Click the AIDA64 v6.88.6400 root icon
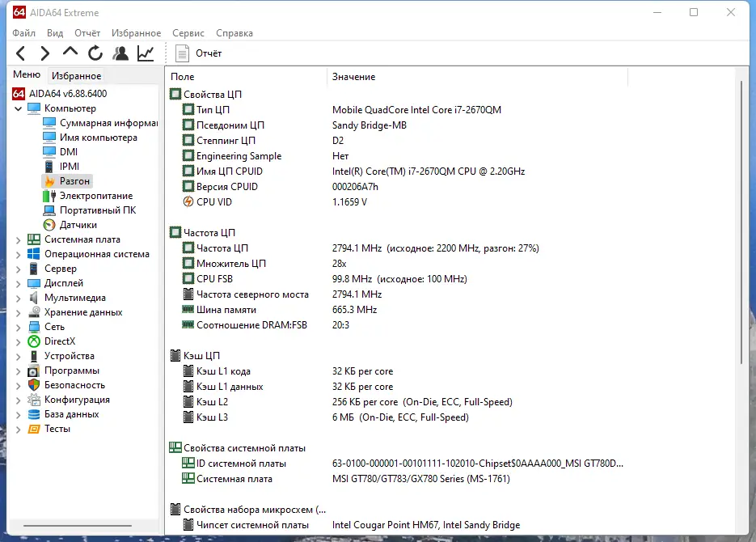This screenshot has width=756, height=542. tap(19, 94)
